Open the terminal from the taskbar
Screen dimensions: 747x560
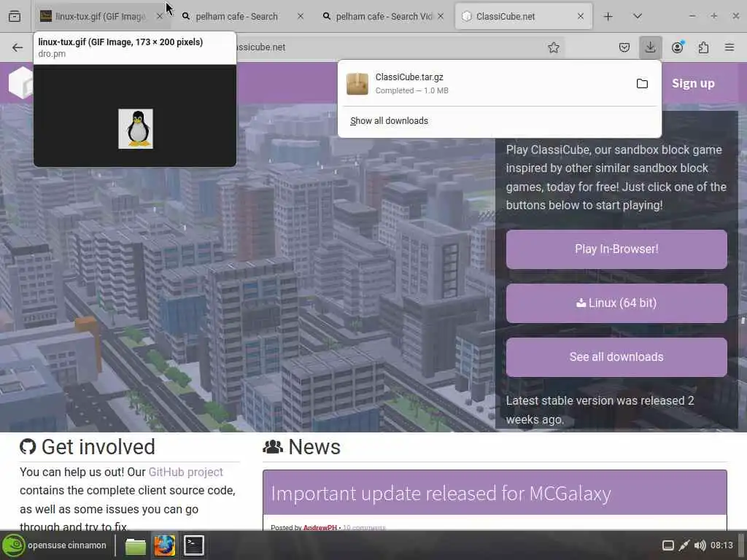194,545
